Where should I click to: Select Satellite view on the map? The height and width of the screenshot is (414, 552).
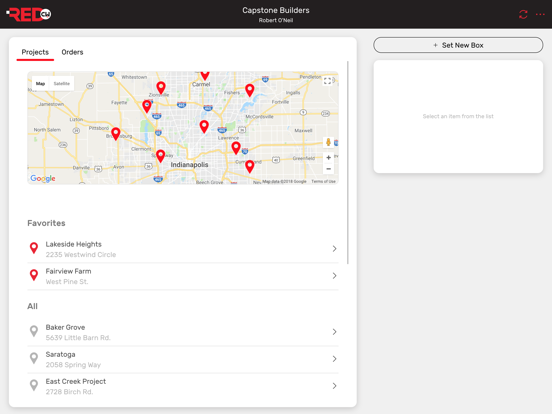pyautogui.click(x=62, y=83)
